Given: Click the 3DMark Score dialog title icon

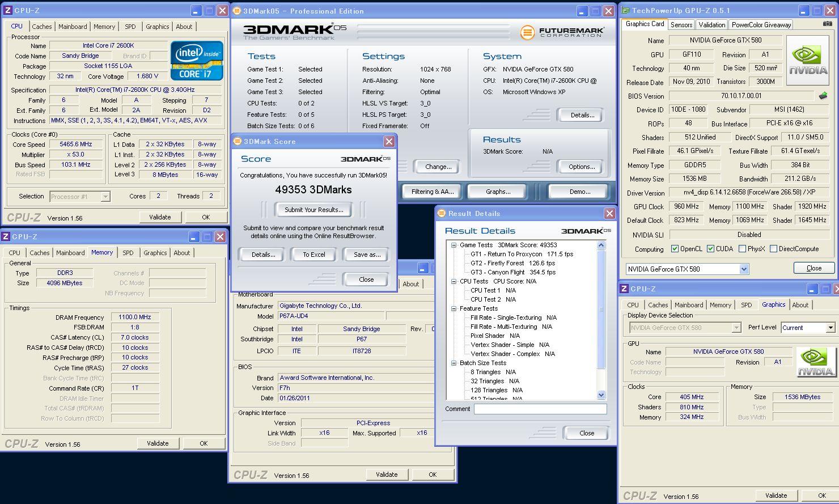Looking at the screenshot, I should pos(237,141).
